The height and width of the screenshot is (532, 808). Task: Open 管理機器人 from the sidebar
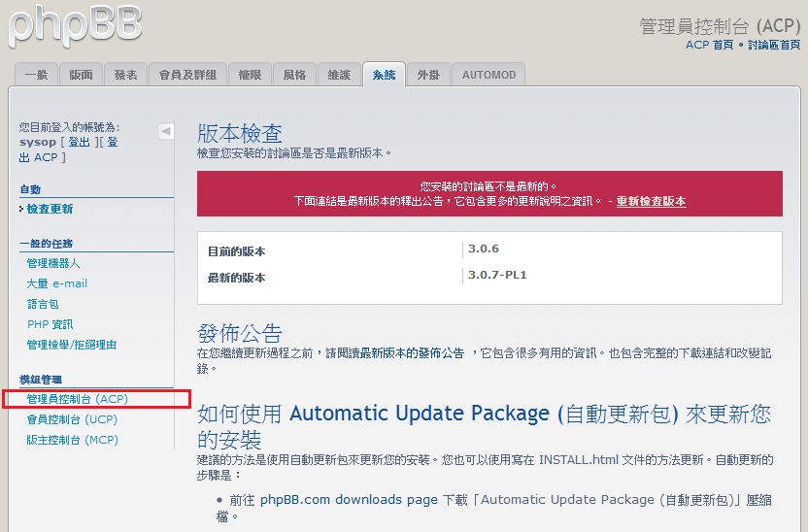pos(53,263)
